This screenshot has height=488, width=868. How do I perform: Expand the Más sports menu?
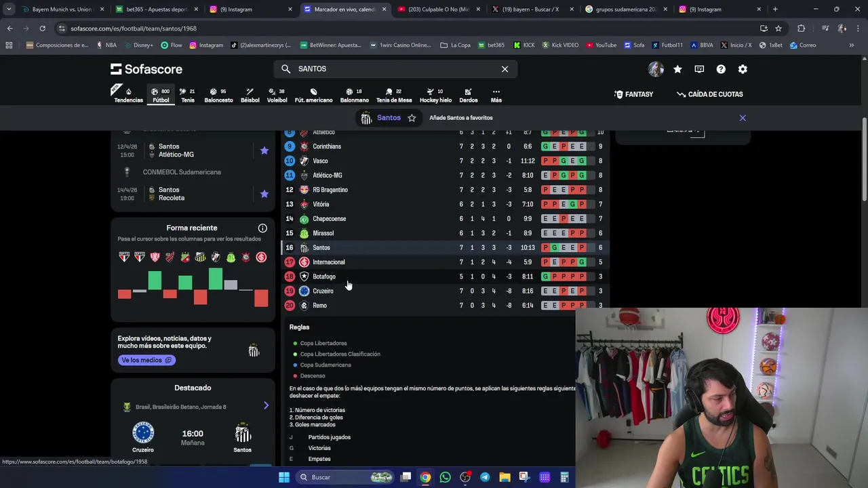[x=496, y=95]
